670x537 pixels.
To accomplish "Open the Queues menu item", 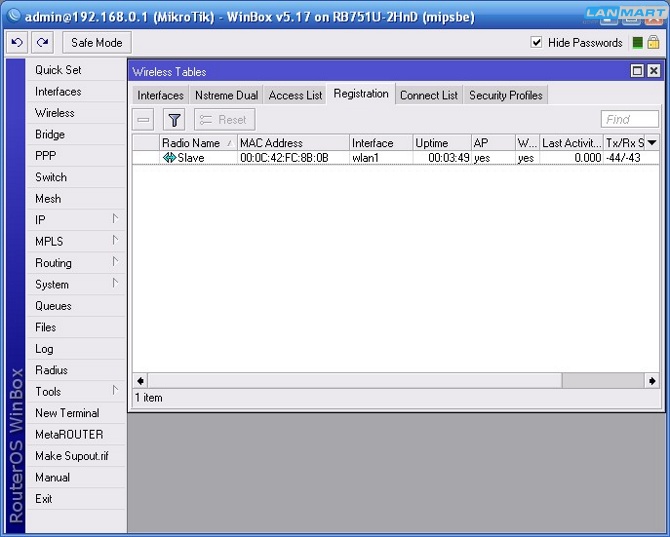I will pyautogui.click(x=76, y=306).
